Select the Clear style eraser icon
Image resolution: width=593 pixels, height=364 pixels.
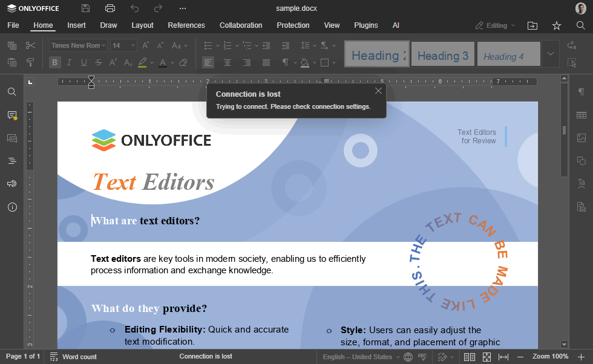point(183,62)
